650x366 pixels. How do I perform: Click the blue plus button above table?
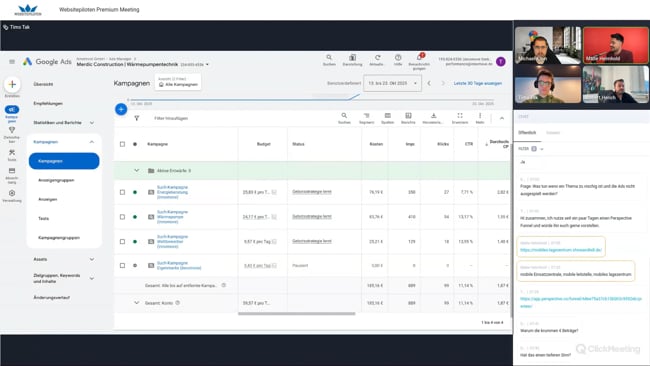pos(121,109)
